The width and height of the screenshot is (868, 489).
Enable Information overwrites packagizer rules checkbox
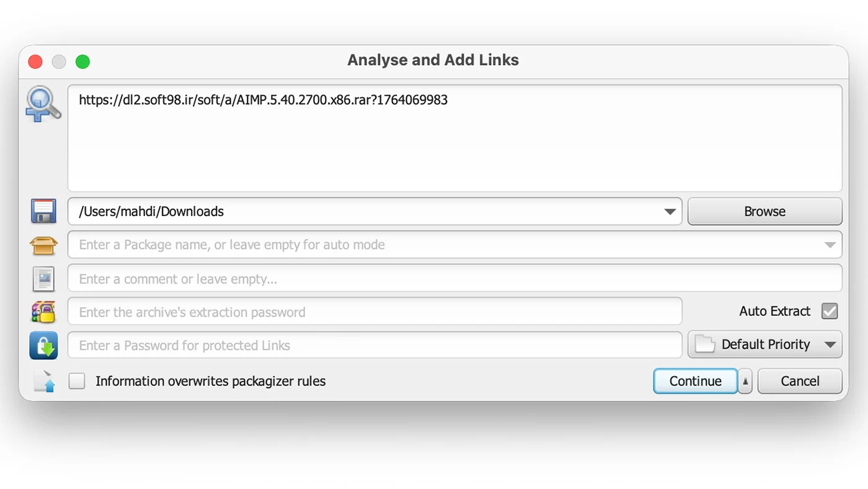click(77, 381)
